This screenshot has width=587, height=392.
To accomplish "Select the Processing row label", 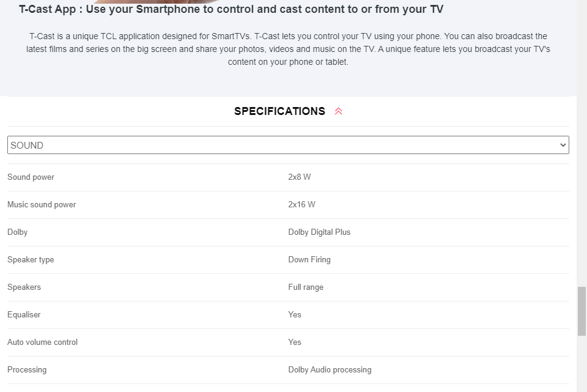I will click(x=27, y=369).
